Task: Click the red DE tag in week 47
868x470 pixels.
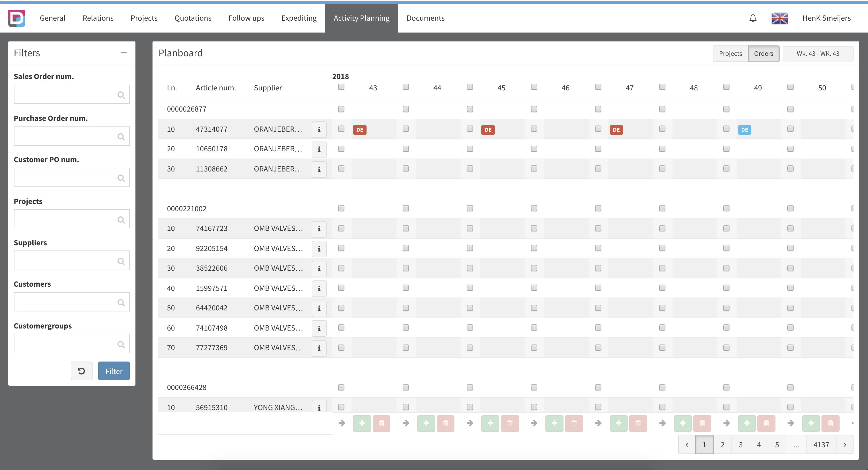Action: (616, 130)
